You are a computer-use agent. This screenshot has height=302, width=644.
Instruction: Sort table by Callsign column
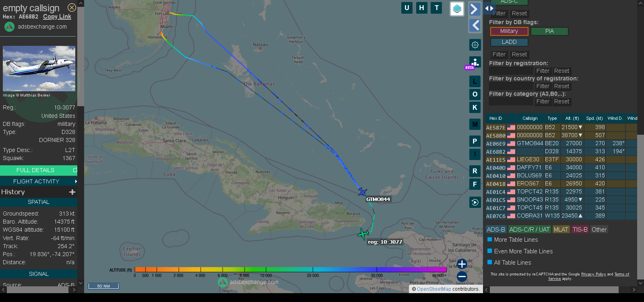click(530, 118)
